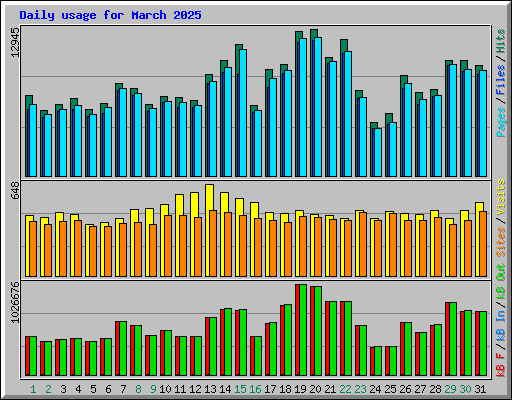Select day 3 on the x-axis
This screenshot has height=400, width=512.
tap(63, 389)
